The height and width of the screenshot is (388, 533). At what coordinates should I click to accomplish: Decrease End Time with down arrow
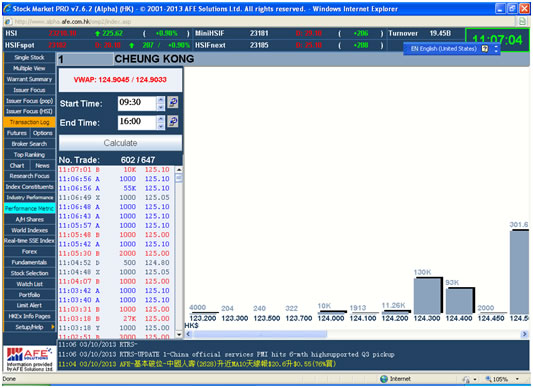(161, 126)
